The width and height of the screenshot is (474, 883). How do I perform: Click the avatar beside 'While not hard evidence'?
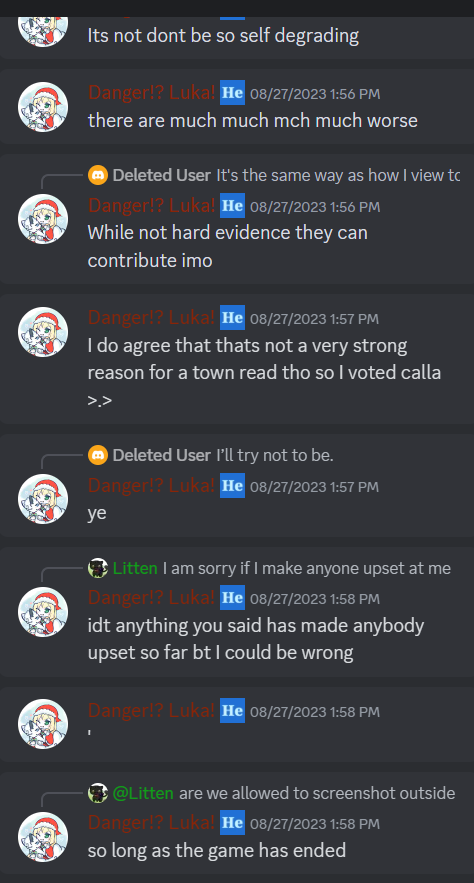[43, 219]
